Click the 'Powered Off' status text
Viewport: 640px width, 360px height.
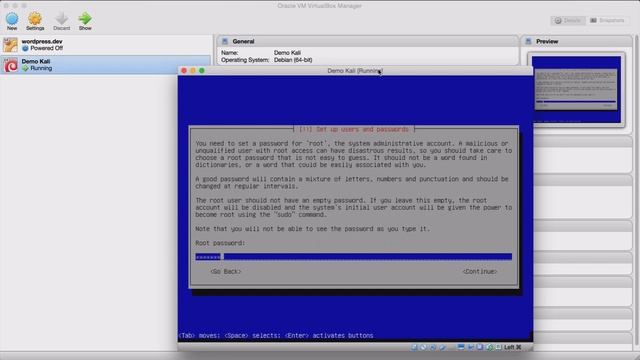tap(47, 48)
